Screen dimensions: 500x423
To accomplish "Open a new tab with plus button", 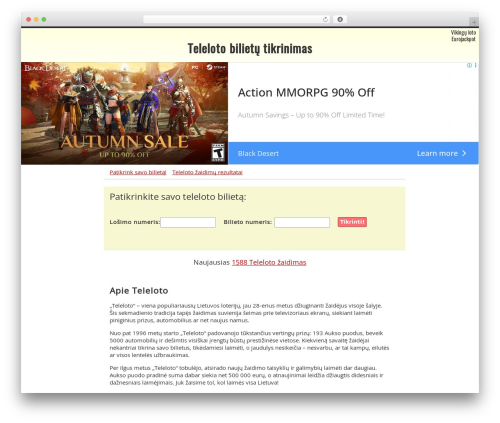I will click(x=474, y=22).
